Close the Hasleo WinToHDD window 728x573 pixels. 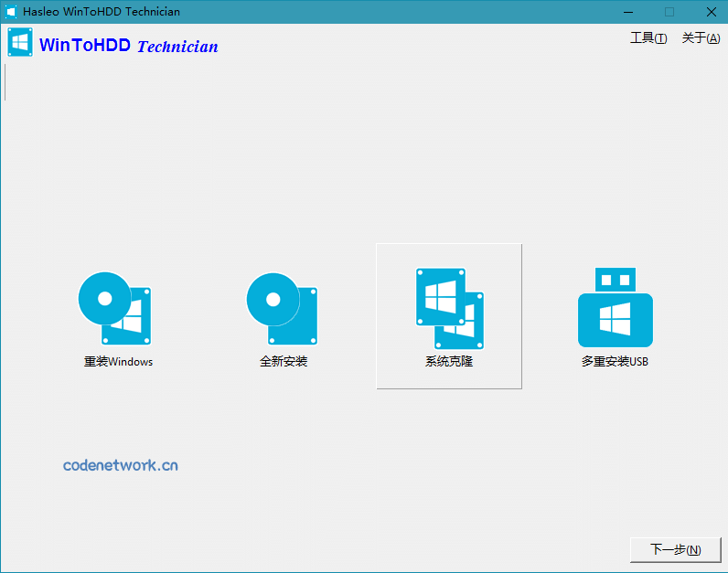click(711, 12)
